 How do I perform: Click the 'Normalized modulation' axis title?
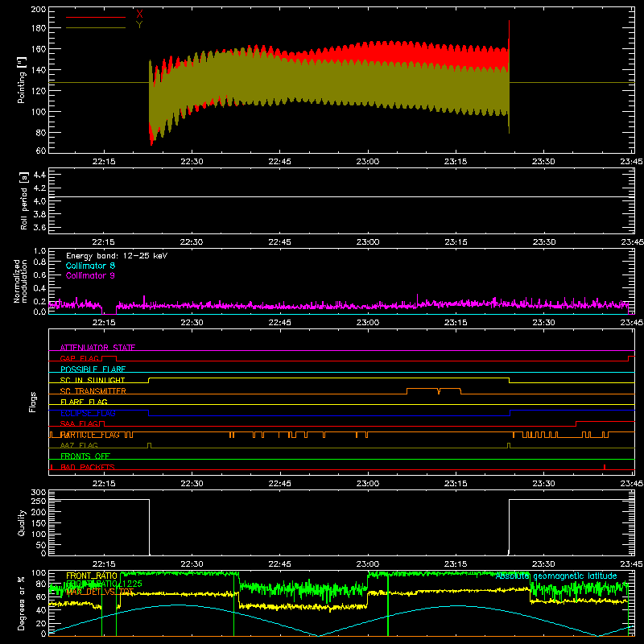coord(20,281)
